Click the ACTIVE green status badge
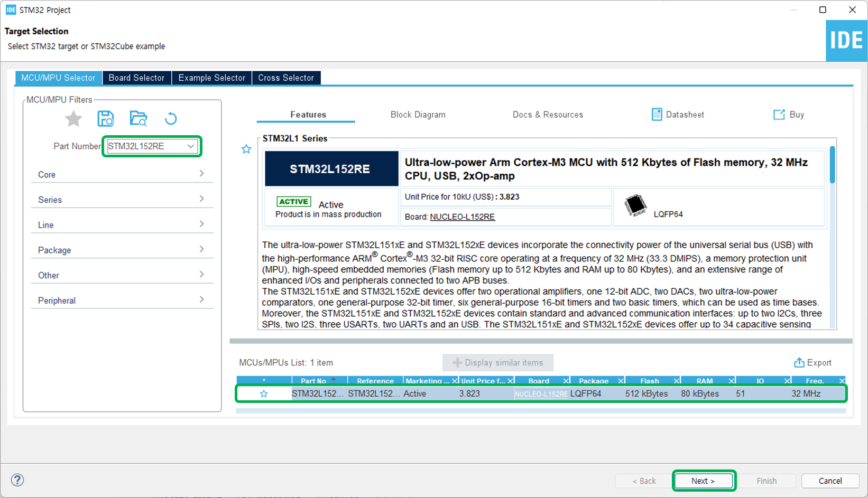 (x=294, y=202)
